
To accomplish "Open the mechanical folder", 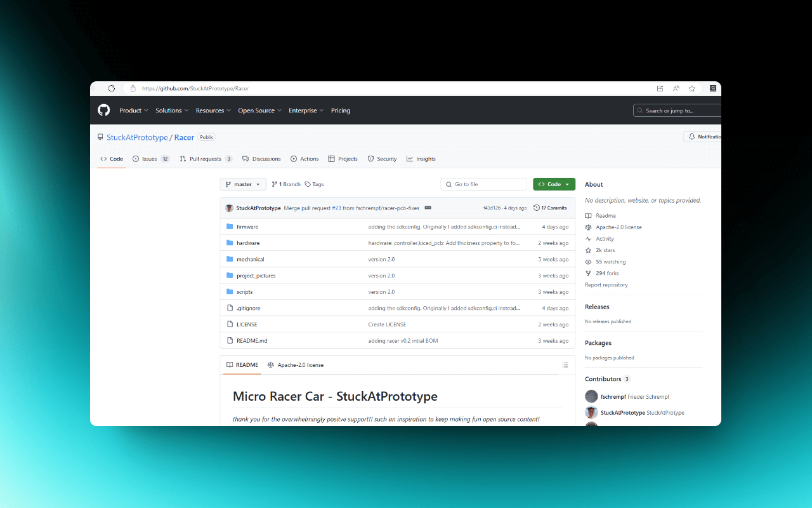I will pos(251,260).
